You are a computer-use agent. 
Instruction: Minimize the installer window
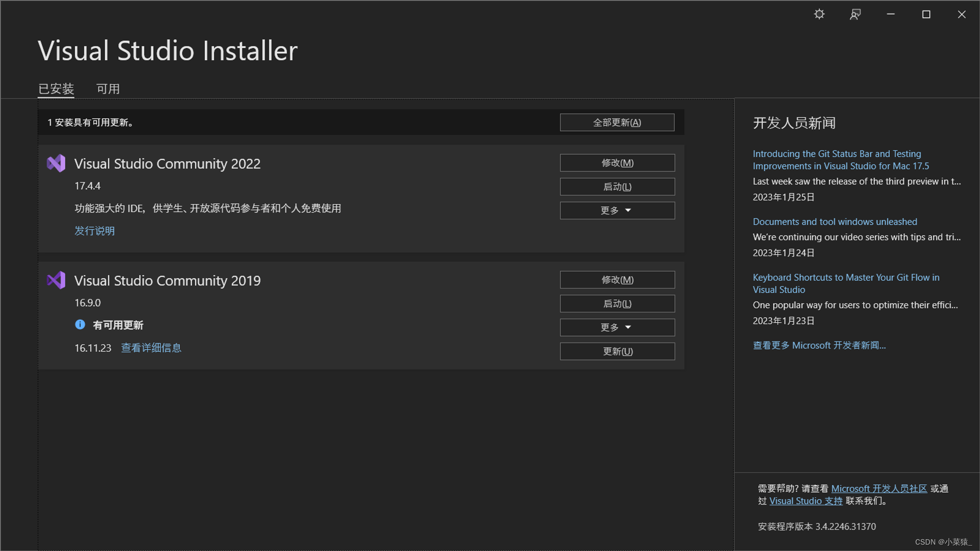click(891, 14)
